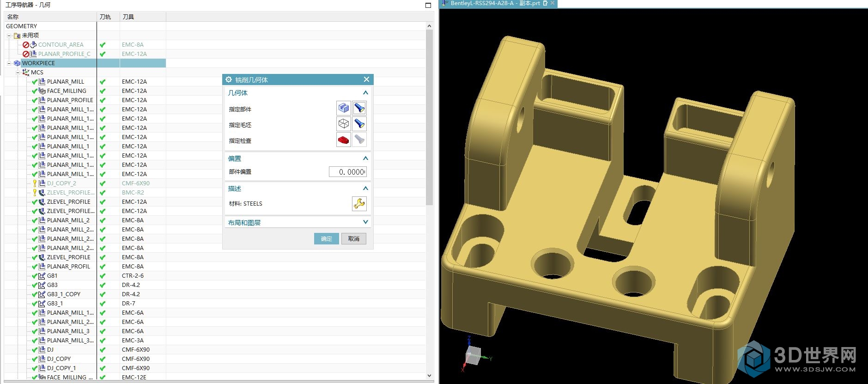868x384 pixels.
Task: Select the GEOMETRY root row
Action: point(215,26)
